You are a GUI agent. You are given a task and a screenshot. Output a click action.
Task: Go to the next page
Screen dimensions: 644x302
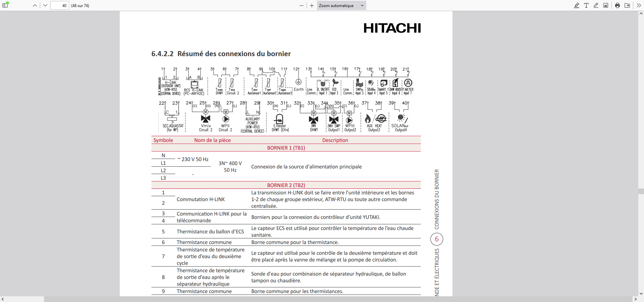(x=45, y=5)
